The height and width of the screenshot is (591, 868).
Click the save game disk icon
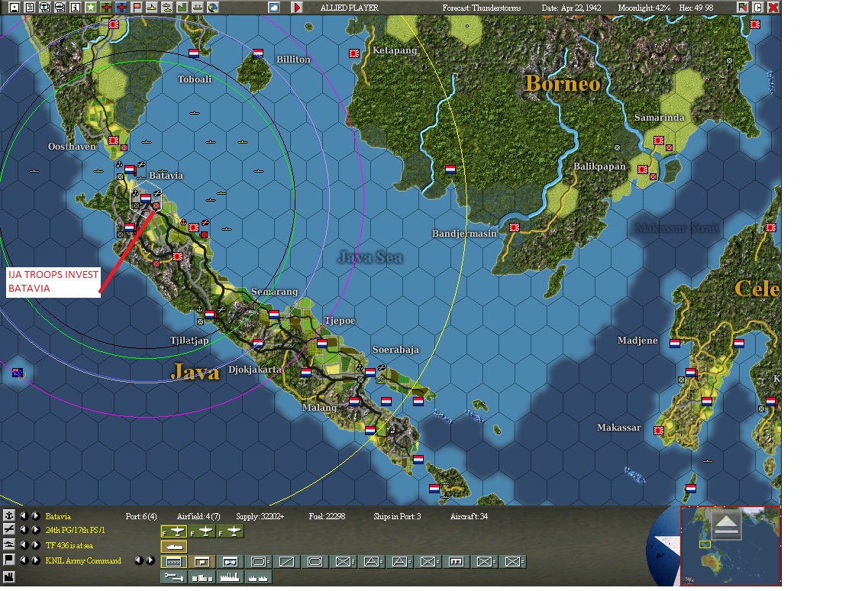coord(15,7)
